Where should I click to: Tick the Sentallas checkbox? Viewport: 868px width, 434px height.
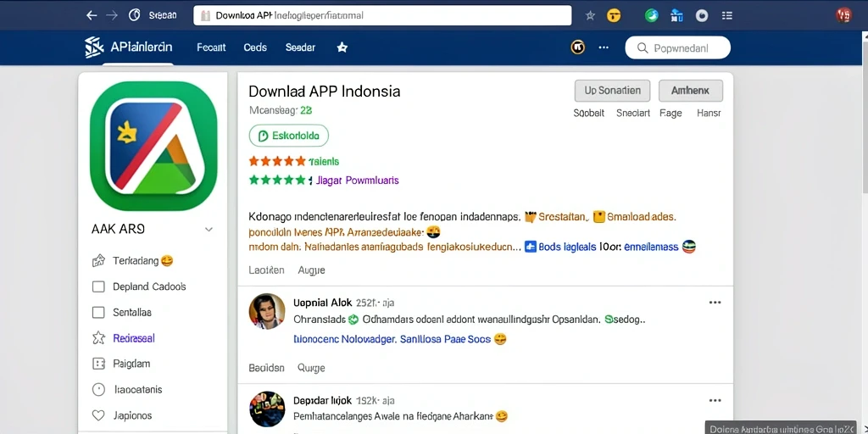coord(98,312)
